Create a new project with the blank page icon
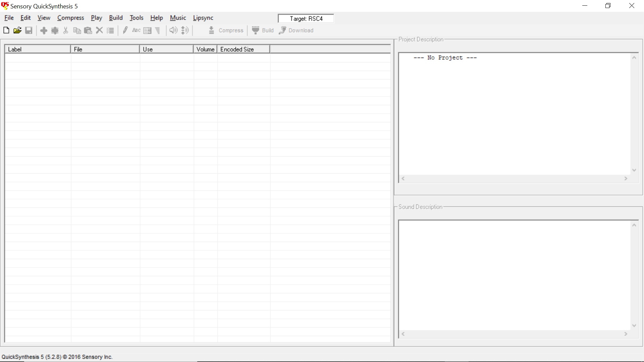This screenshot has width=644, height=362. tap(6, 30)
